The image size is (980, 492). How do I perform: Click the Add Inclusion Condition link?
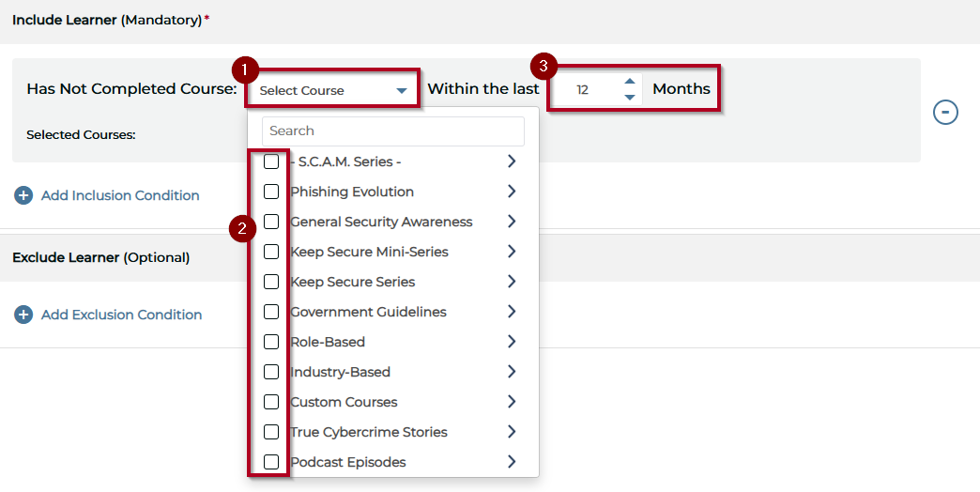(120, 195)
